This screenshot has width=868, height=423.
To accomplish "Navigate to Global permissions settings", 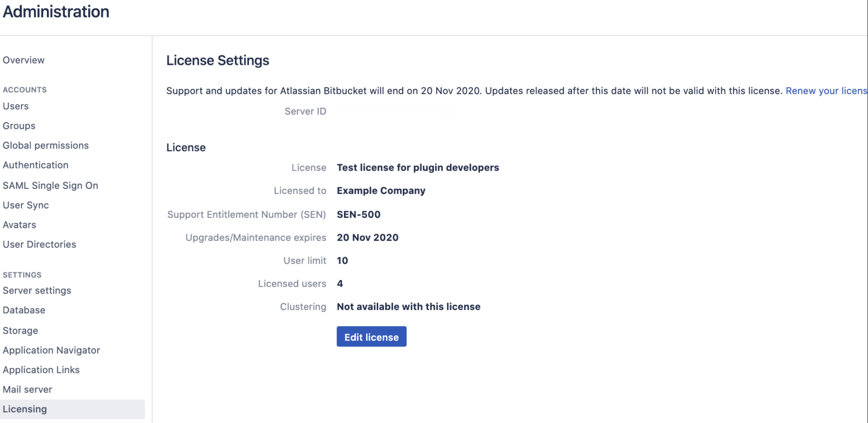I will [46, 145].
